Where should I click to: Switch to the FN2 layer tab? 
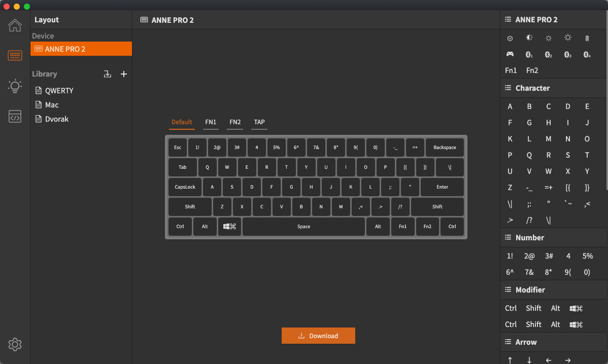pos(235,122)
